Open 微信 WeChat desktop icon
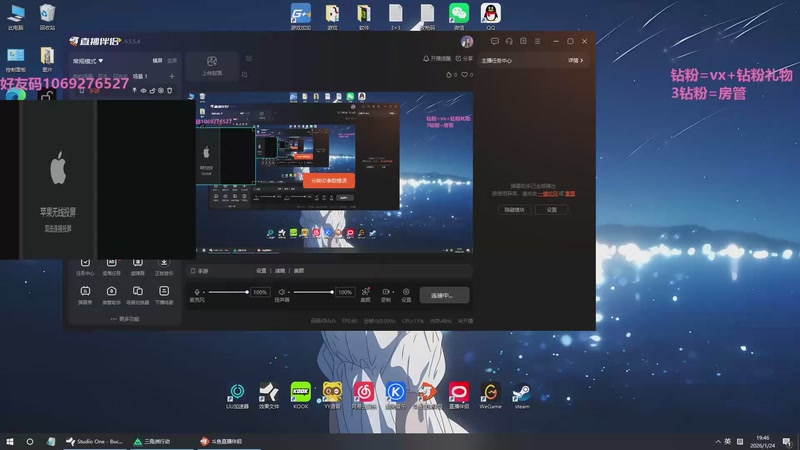The height and width of the screenshot is (450, 800). coord(459,16)
